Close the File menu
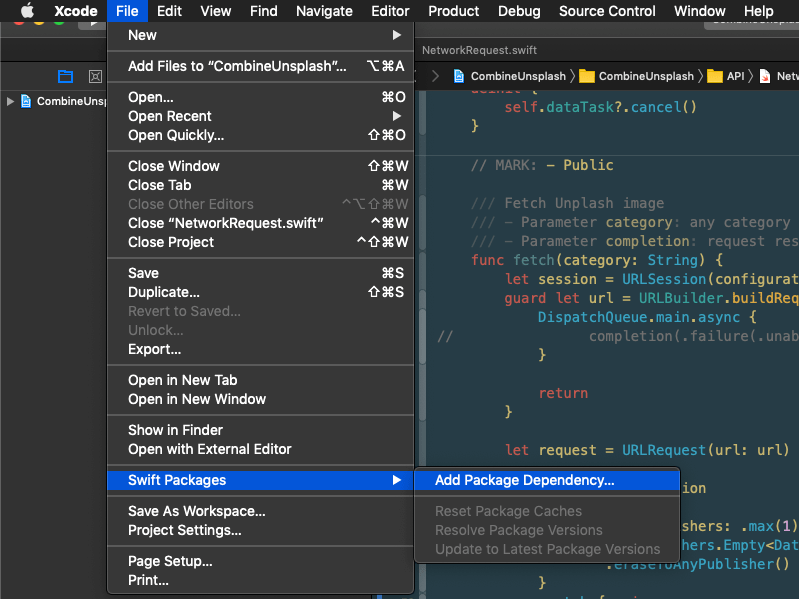This screenshot has height=599, width=799. (x=127, y=11)
